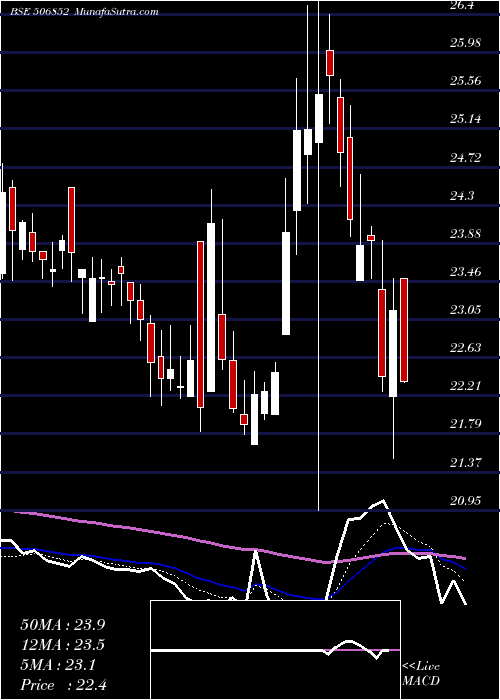The width and height of the screenshot is (500, 700).
Task: Click the 25.56 price axis label
Action: 465,81
